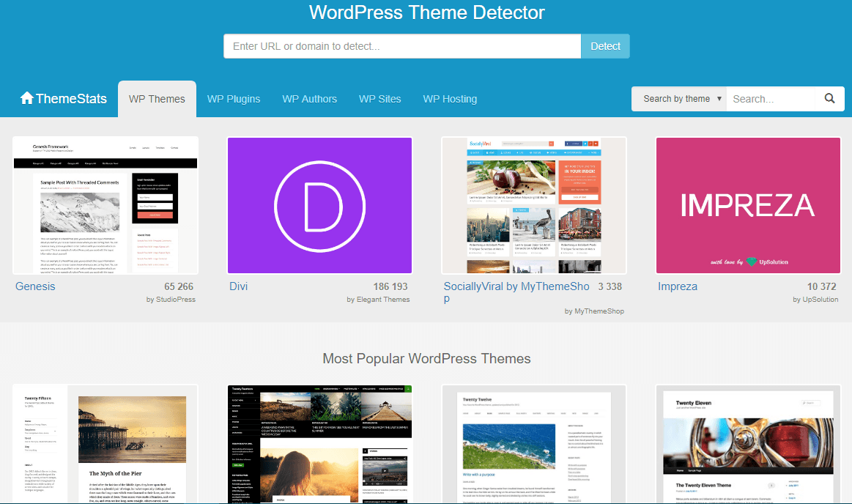The image size is (852, 504).
Task: Click the ThemeStats home logo
Action: 64,99
